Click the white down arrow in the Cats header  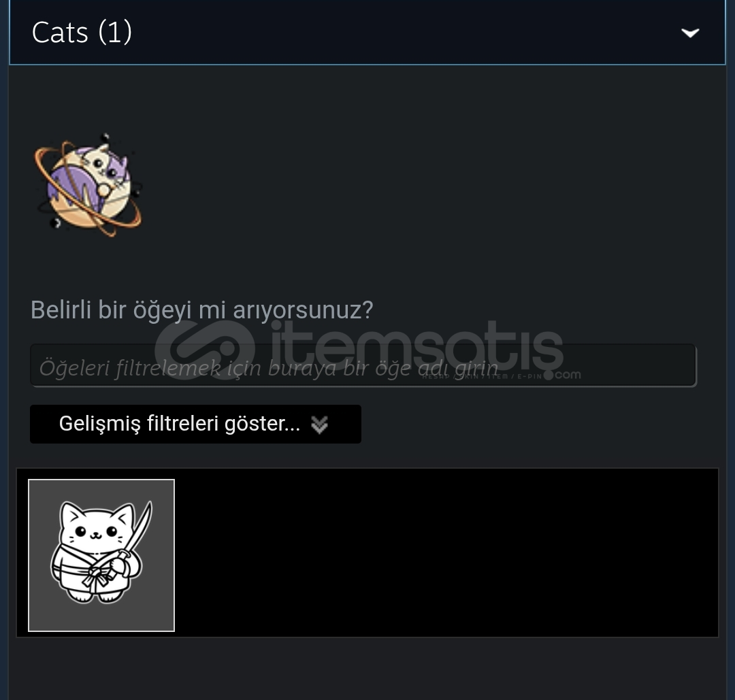coord(690,33)
